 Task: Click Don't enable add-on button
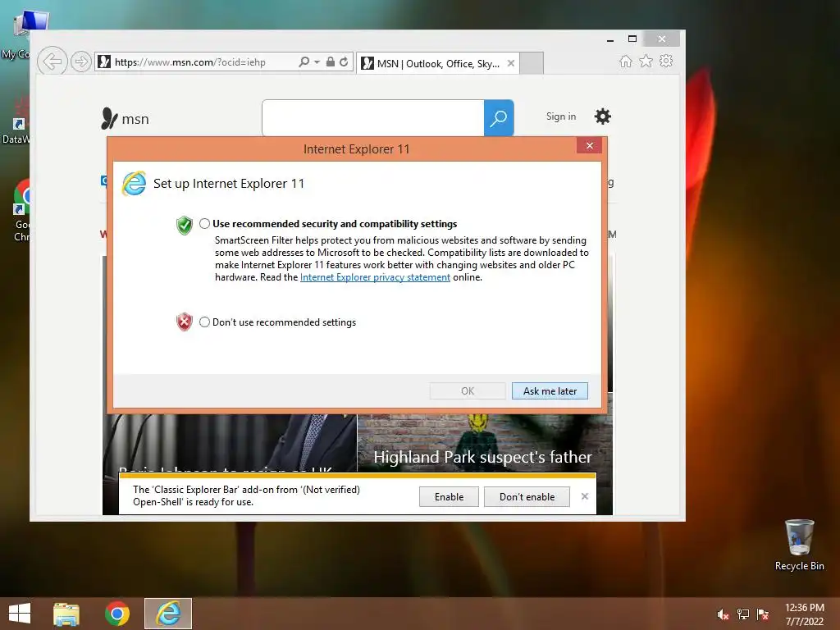tap(527, 496)
